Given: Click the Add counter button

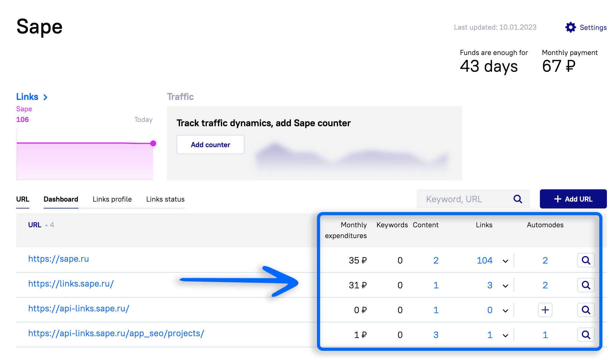Looking at the screenshot, I should [x=210, y=144].
